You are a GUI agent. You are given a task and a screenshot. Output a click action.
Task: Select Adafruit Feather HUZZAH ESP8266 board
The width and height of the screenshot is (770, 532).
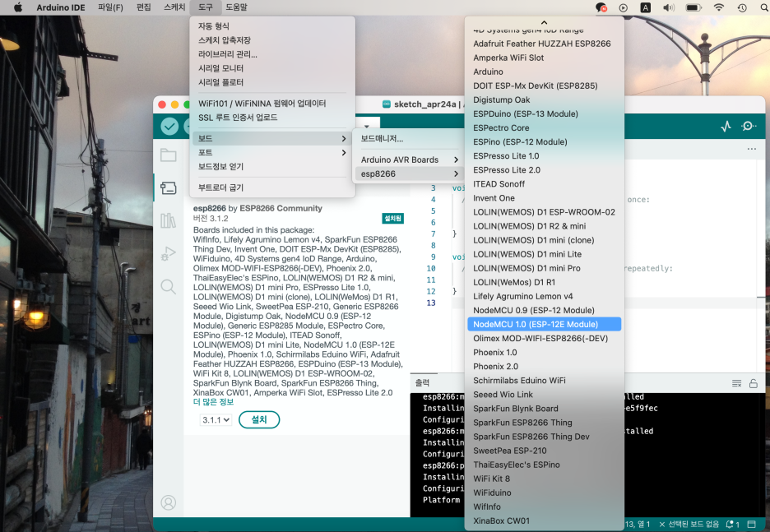click(x=544, y=44)
